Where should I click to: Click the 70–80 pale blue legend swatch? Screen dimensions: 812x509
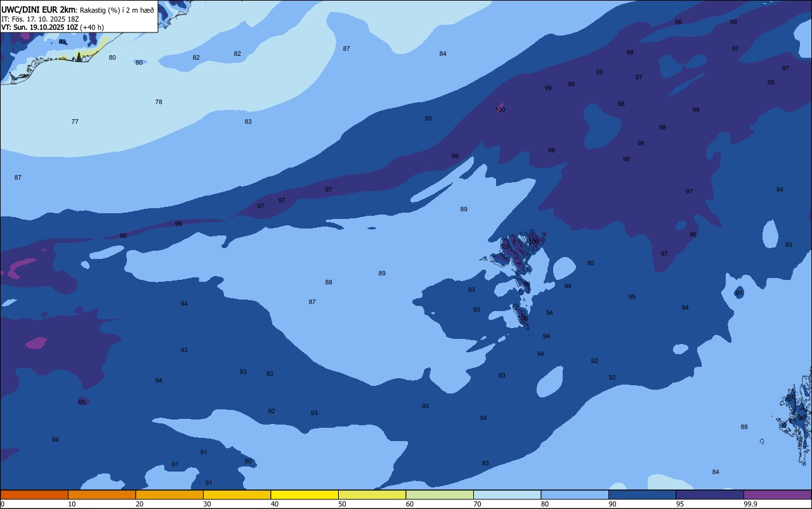507,494
